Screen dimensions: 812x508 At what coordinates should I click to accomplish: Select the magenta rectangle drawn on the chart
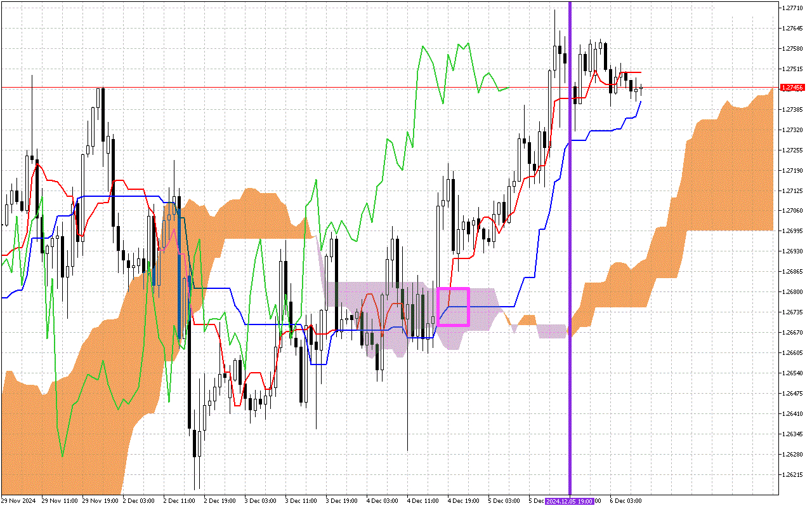click(453, 307)
